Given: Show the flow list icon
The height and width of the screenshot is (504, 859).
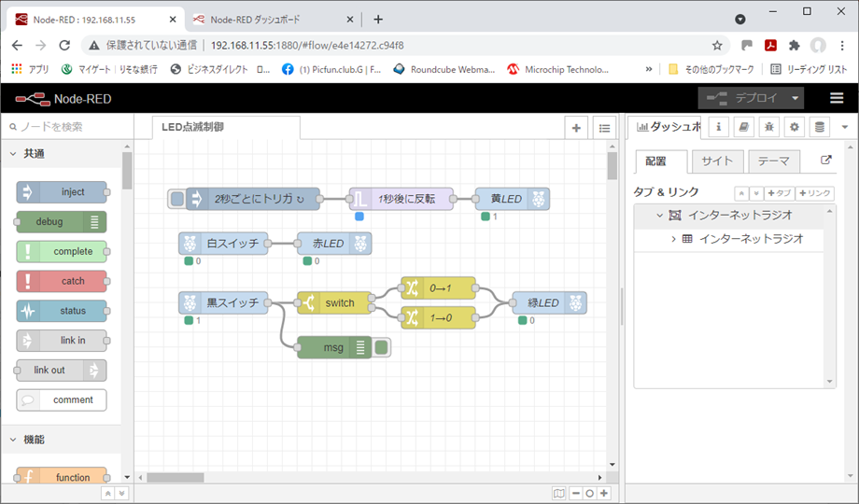Looking at the screenshot, I should click(604, 128).
